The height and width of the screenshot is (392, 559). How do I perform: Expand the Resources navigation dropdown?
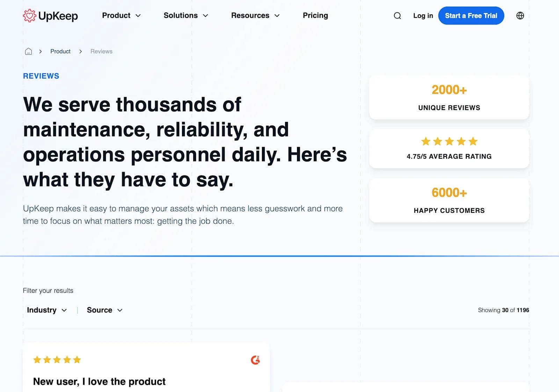coord(255,15)
